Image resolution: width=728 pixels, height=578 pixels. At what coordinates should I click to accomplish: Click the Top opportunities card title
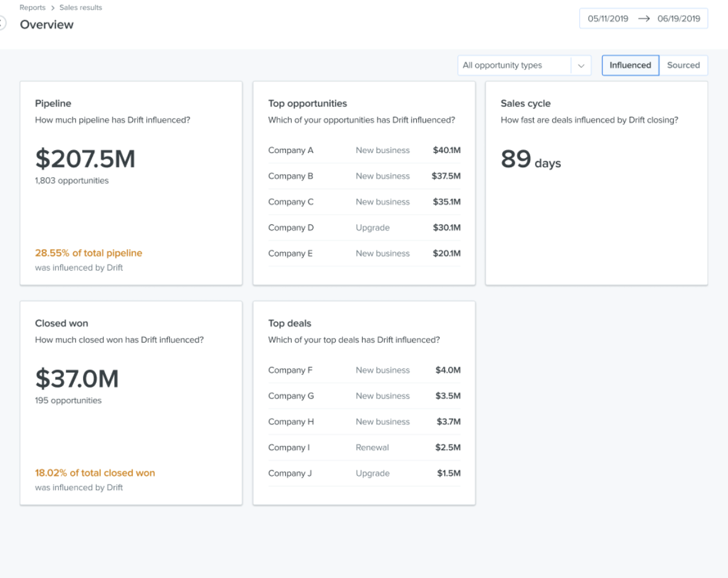307,103
